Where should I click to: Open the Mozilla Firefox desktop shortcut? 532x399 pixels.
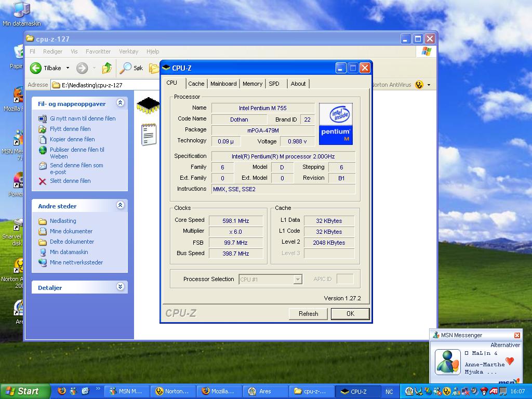point(18,95)
